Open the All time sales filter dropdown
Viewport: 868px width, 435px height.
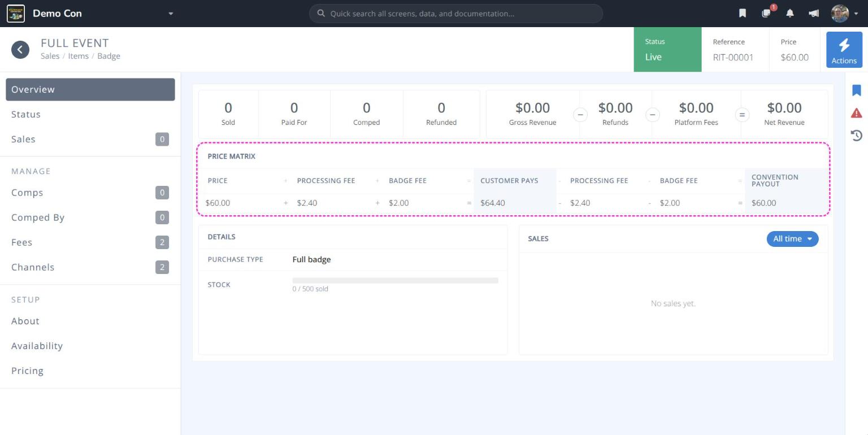[792, 239]
